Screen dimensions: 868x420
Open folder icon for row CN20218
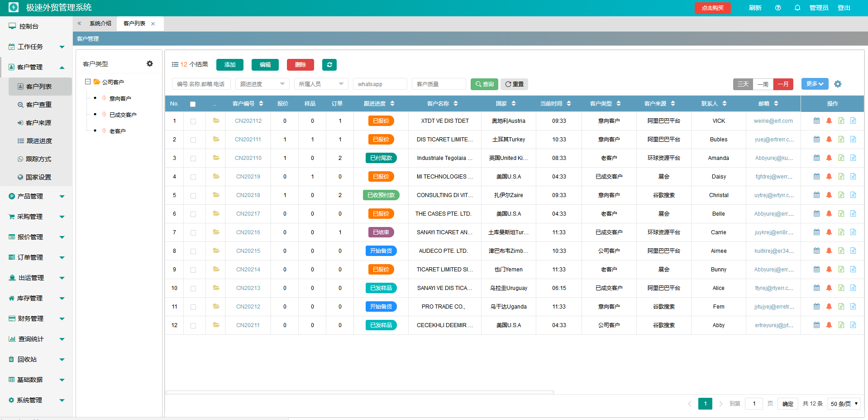tap(216, 195)
